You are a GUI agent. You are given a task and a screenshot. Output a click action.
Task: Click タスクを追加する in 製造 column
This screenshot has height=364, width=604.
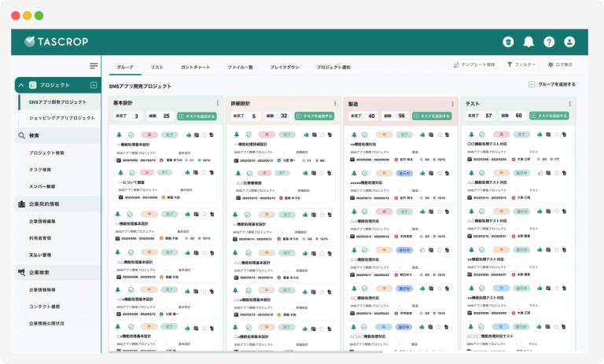pos(433,116)
